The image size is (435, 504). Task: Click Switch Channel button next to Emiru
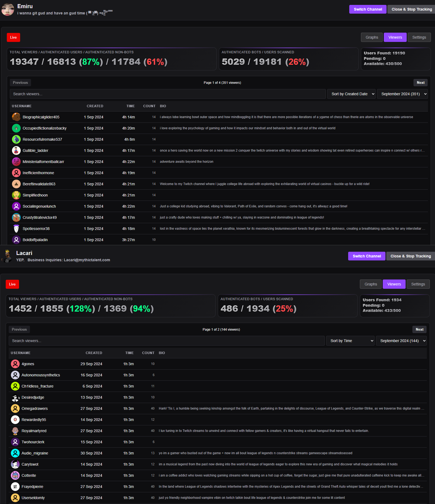[x=368, y=9]
